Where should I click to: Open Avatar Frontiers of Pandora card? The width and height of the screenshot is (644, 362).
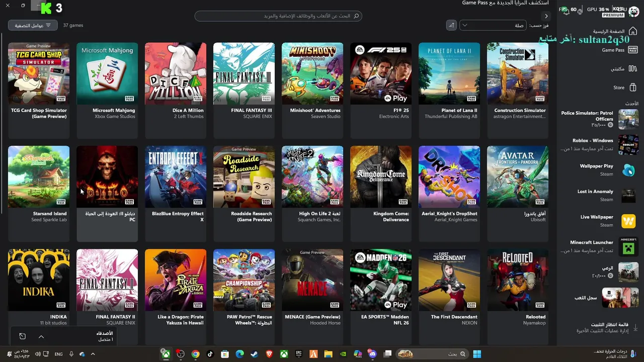point(518,193)
